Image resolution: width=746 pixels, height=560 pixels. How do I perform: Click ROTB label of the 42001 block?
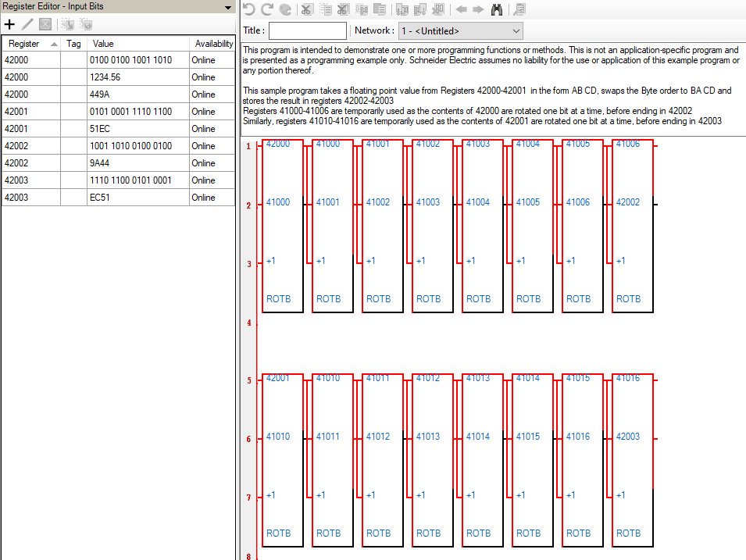point(278,533)
